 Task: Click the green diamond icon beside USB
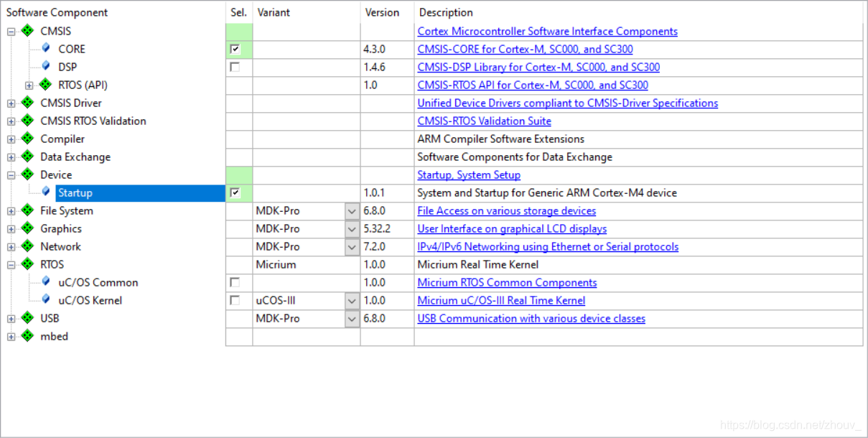28,318
